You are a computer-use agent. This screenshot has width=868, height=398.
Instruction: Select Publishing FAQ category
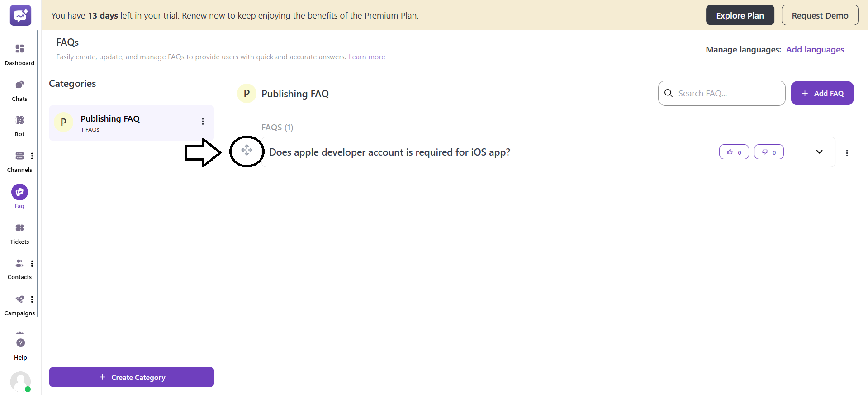click(x=131, y=123)
